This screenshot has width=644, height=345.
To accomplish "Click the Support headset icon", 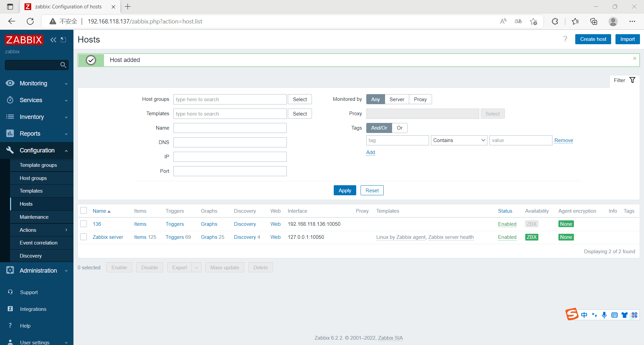I will [10, 292].
